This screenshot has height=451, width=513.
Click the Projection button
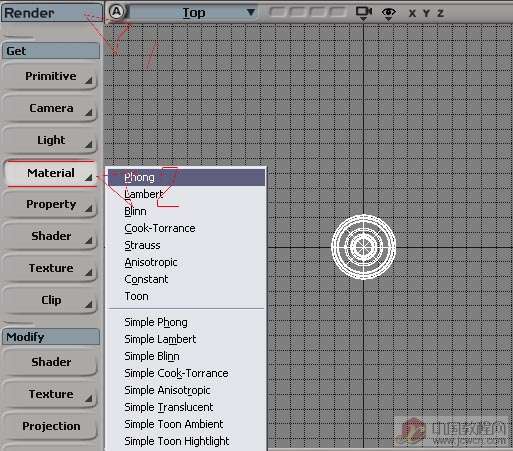click(50, 426)
